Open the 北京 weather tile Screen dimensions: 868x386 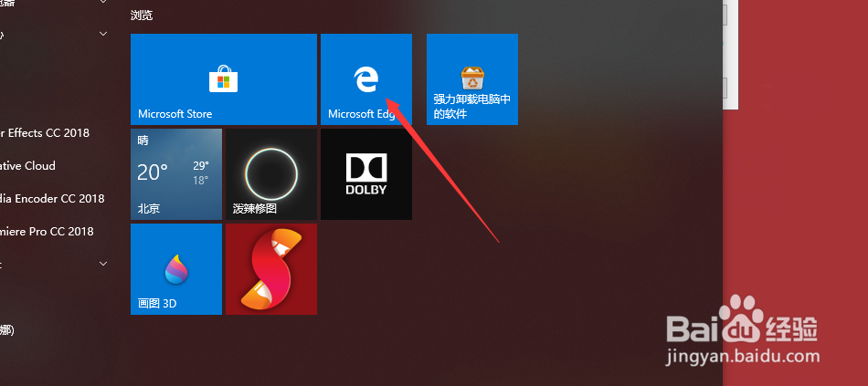tap(176, 174)
